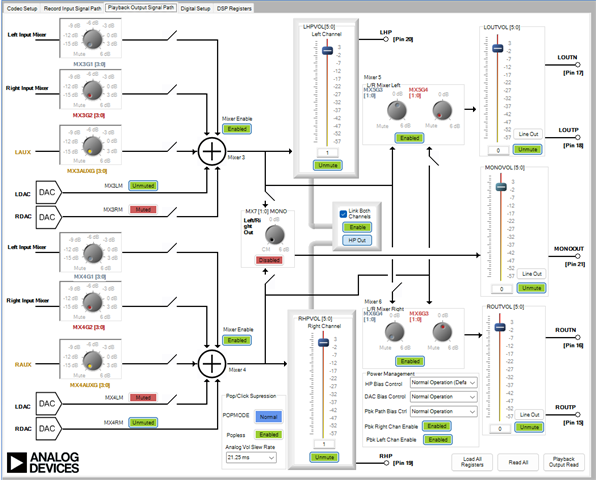
Task: Click the MX4G1 left input mixer knob
Action: tap(93, 253)
